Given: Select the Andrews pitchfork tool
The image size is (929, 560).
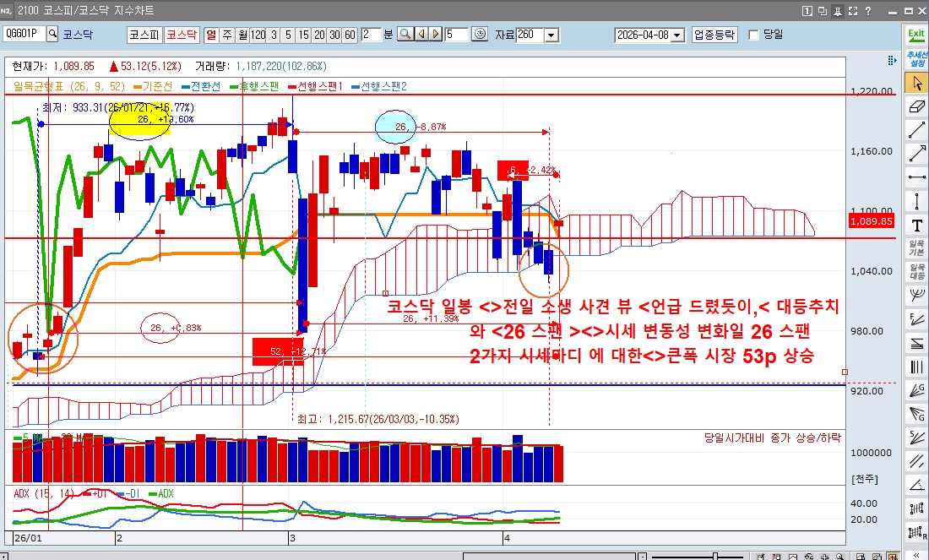Looking at the screenshot, I should point(916,295).
